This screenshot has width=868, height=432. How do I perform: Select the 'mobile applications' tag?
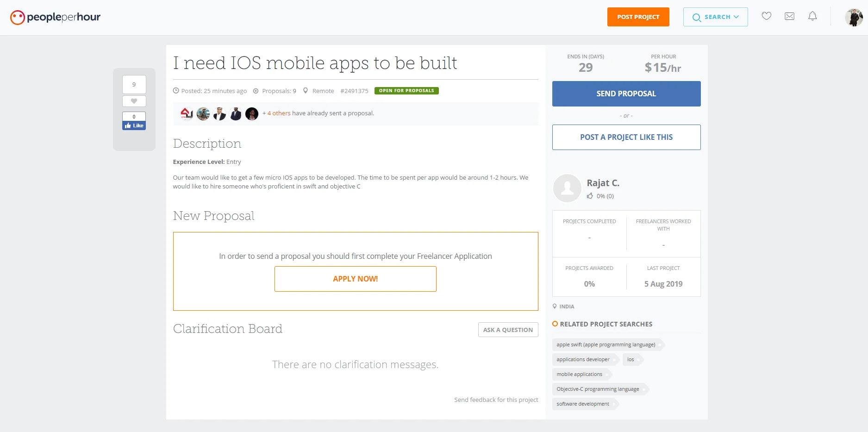581,374
